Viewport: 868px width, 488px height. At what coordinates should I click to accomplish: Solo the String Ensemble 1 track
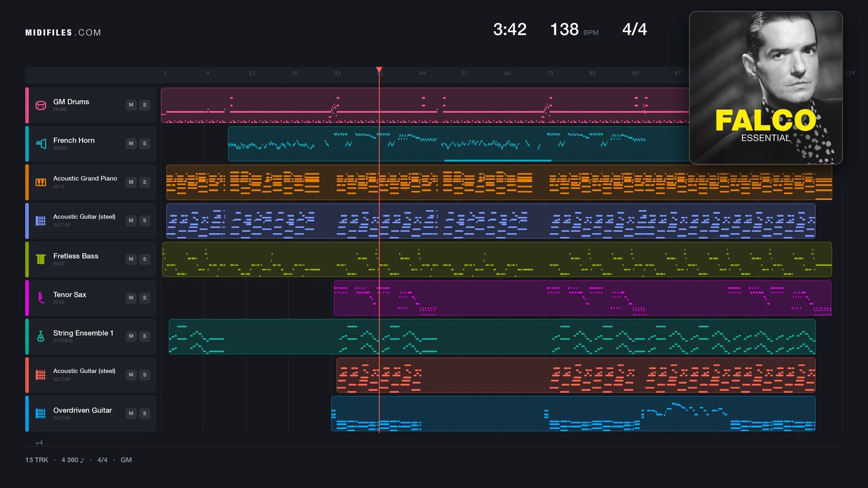click(x=145, y=336)
